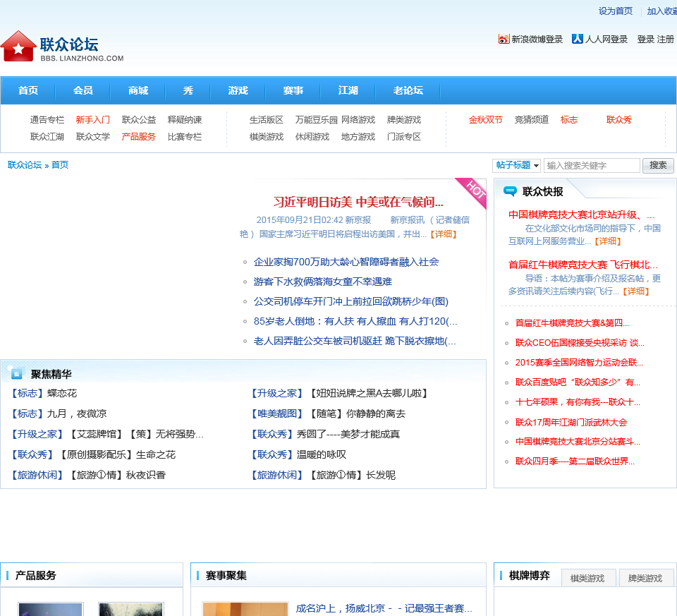Open the 新手入门 sub-forum link
Image resolution: width=677 pixels, height=616 pixels.
[93, 120]
